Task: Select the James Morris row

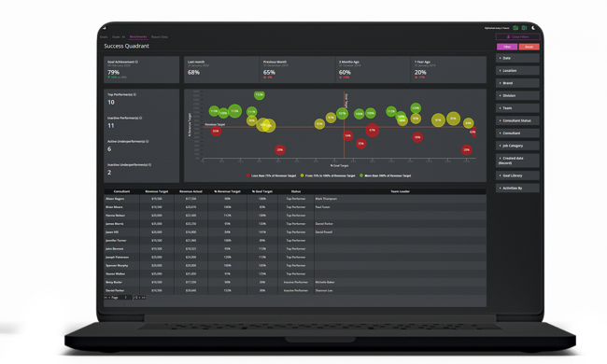Action: pyautogui.click(x=295, y=224)
